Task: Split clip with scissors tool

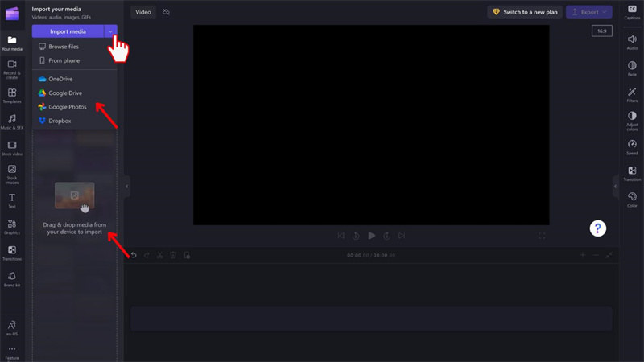Action: click(159, 255)
